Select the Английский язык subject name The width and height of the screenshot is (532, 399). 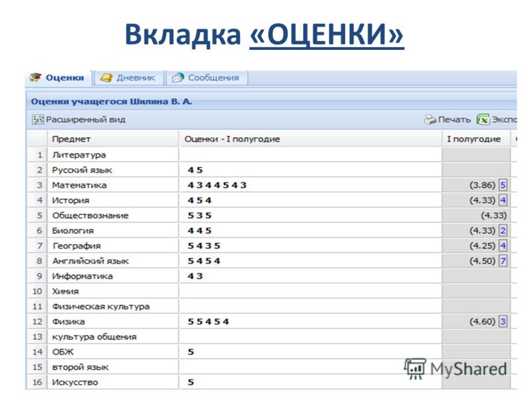[x=90, y=261]
